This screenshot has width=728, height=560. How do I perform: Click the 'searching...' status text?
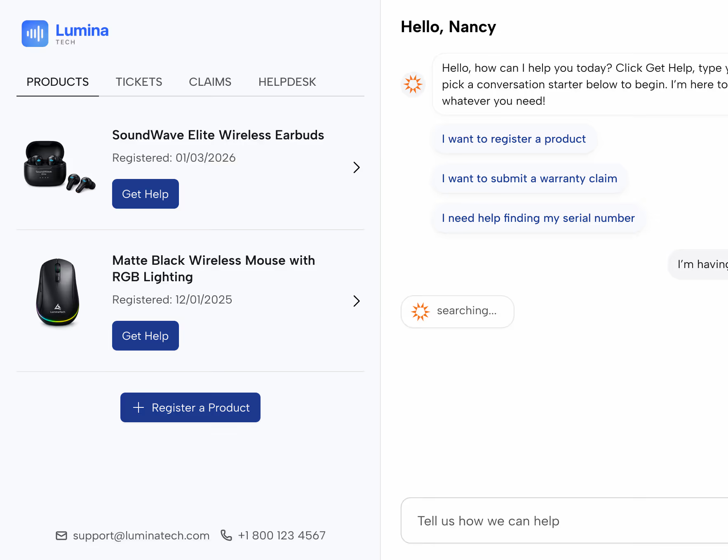click(x=467, y=311)
